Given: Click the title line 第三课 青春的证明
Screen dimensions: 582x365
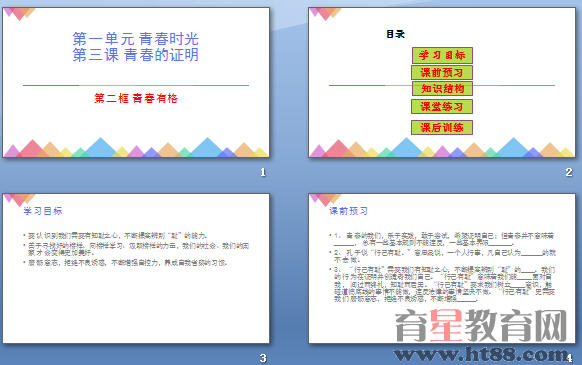Looking at the screenshot, I should [x=136, y=55].
